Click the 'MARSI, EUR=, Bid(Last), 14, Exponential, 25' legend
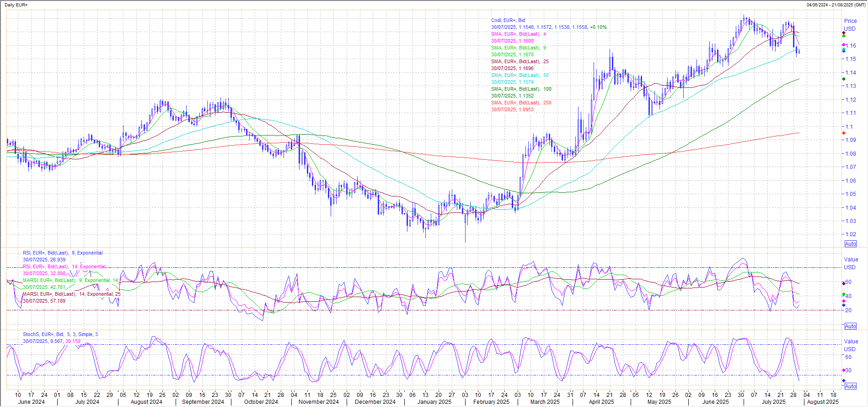868x407 pixels. tap(72, 294)
